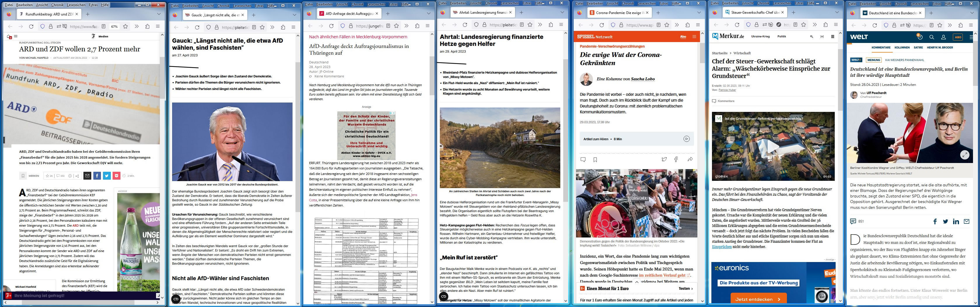Open extensions puzzle icon in Spiegel window
The height and width of the screenshot is (307, 980).
click(687, 25)
